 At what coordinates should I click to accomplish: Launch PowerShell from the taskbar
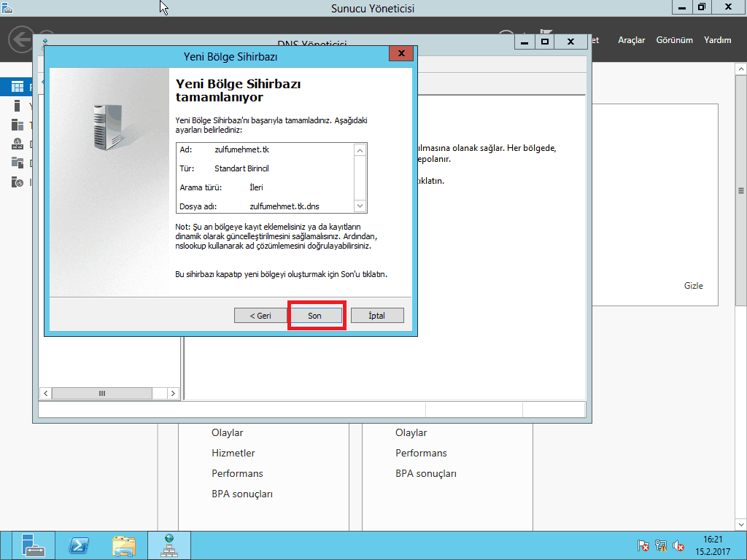79,545
